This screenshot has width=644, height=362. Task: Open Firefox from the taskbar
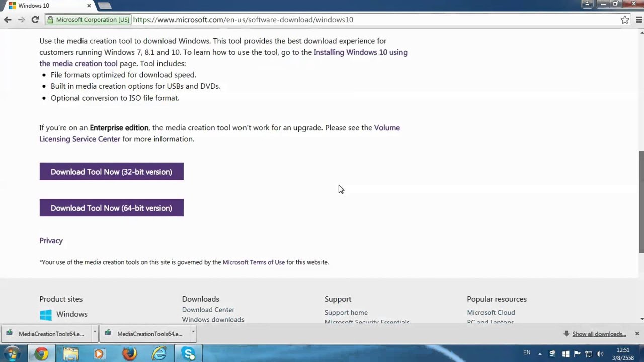tap(129, 354)
